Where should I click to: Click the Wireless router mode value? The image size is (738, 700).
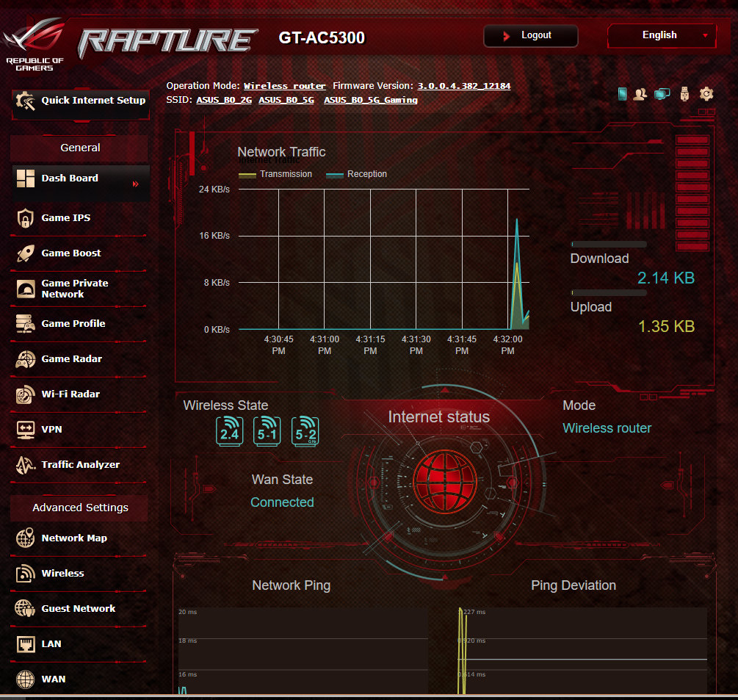click(607, 428)
